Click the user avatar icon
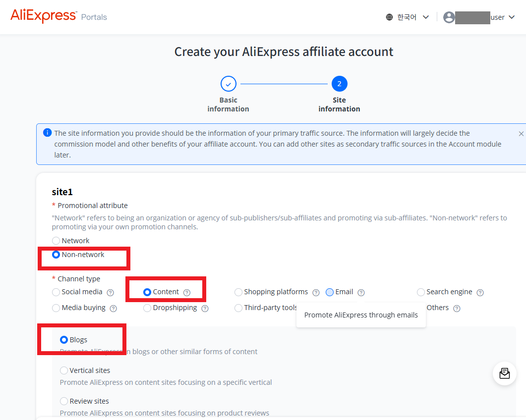This screenshot has width=526, height=420. click(x=449, y=17)
